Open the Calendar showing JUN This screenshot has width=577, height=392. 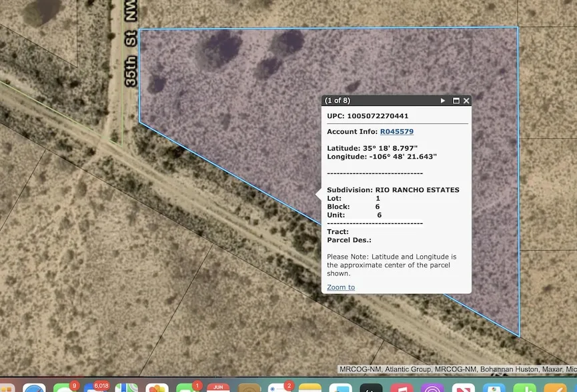point(218,388)
